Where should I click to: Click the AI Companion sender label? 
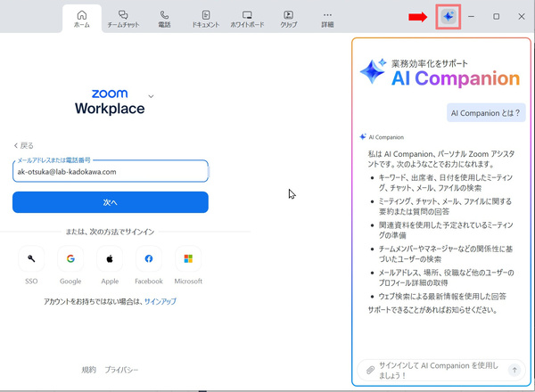[x=386, y=137]
